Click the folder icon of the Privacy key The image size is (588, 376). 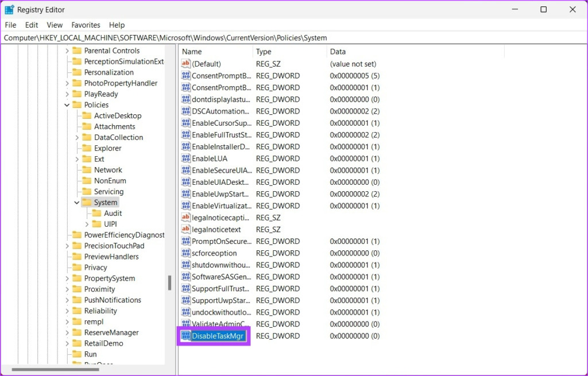[77, 268]
